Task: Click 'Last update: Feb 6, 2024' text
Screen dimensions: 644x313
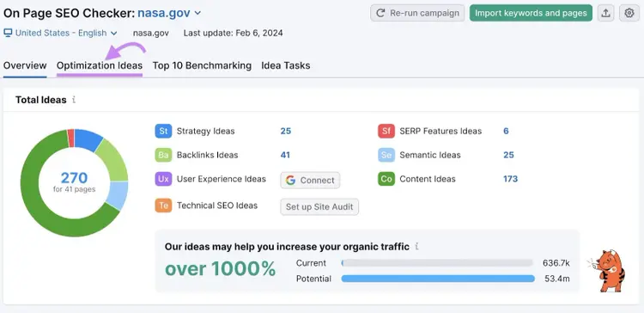Action: click(233, 33)
